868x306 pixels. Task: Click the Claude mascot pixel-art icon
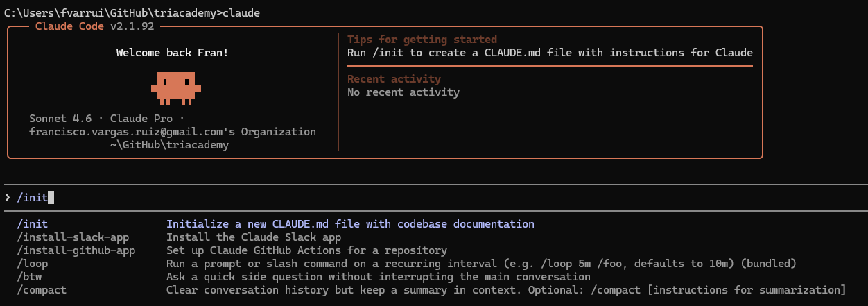175,88
